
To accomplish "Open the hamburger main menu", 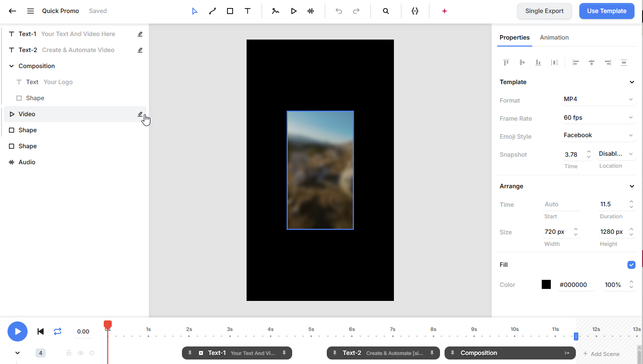I will click(x=31, y=11).
